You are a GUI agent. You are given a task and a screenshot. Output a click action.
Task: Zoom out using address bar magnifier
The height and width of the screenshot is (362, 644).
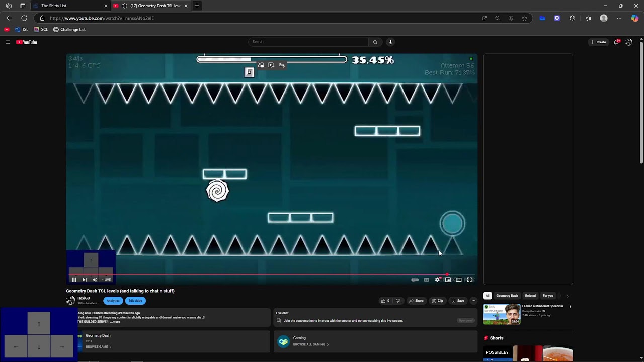coord(498,18)
